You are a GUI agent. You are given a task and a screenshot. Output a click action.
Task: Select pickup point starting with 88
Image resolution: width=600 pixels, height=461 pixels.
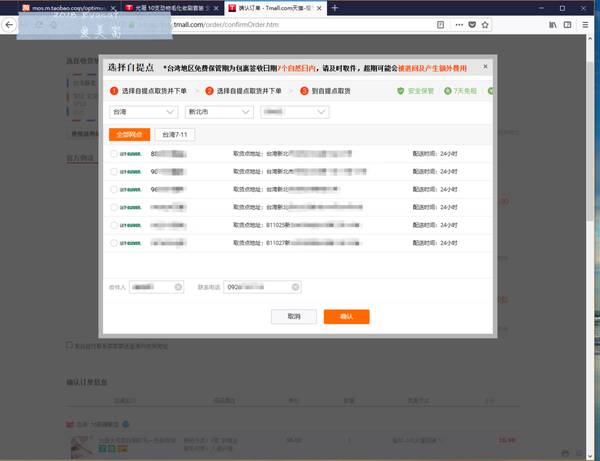(114, 154)
